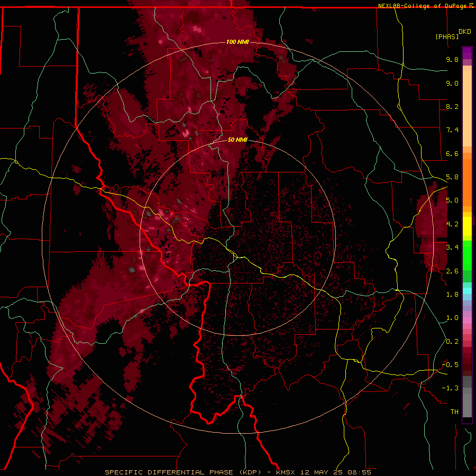This screenshot has height=476, width=476.
Task: Click the 1.0 scale label
Action: coord(452,318)
